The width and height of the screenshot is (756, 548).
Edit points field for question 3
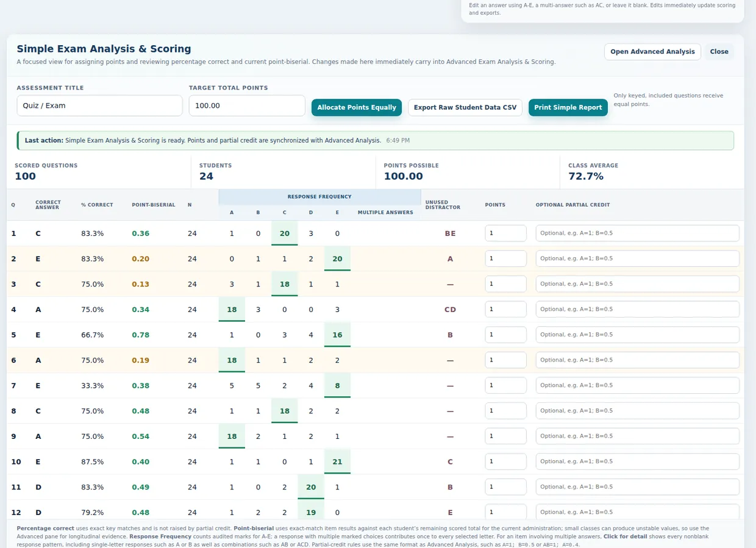coord(505,284)
